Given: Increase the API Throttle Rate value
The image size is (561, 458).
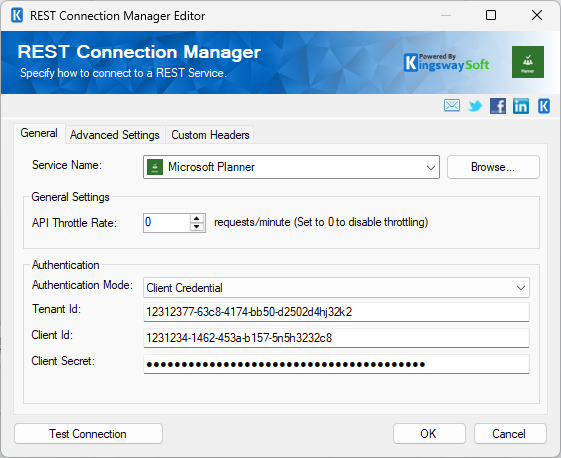Looking at the screenshot, I should point(196,219).
